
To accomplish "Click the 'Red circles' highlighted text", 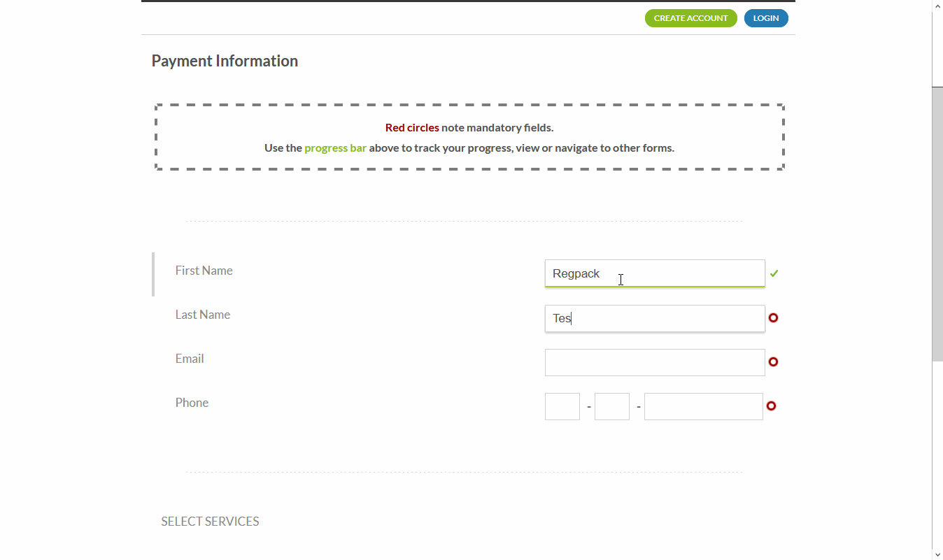I will tap(412, 128).
